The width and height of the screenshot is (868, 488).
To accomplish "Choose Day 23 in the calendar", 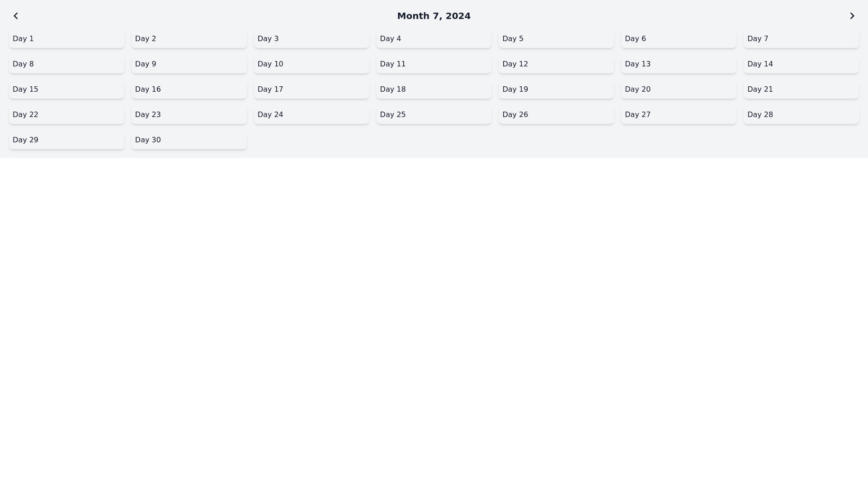I will coord(189,115).
